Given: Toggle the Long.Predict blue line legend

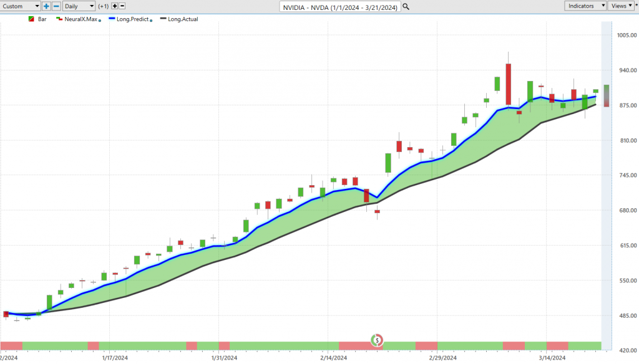Looking at the screenshot, I should (132, 19).
